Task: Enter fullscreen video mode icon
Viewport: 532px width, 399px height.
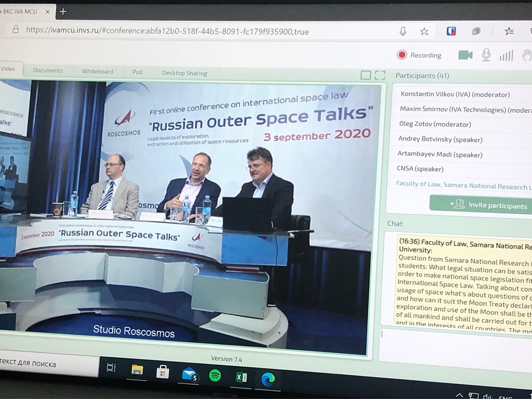Action: (x=380, y=75)
